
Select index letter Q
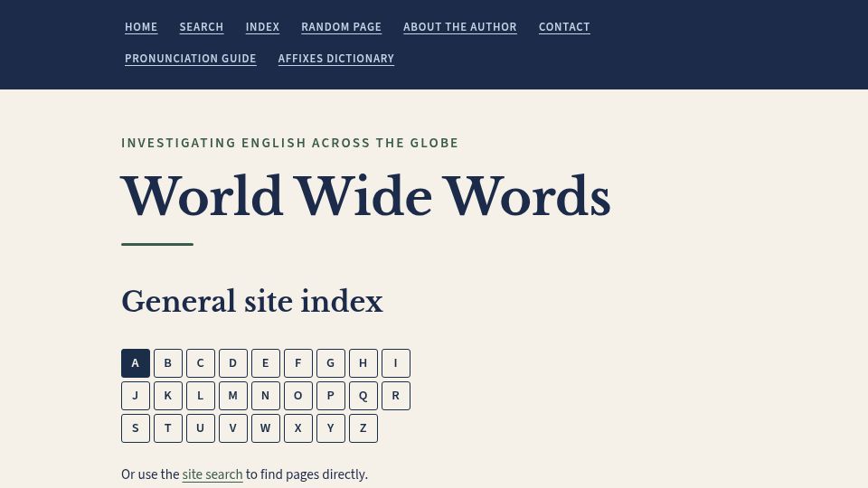coord(363,396)
